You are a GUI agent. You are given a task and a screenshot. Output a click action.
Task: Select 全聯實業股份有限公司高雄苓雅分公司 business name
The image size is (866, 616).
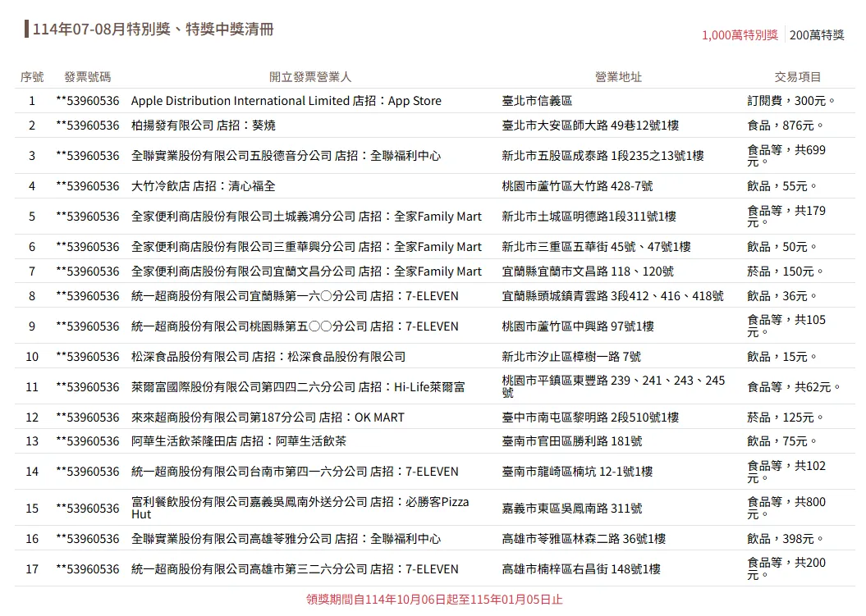286,539
